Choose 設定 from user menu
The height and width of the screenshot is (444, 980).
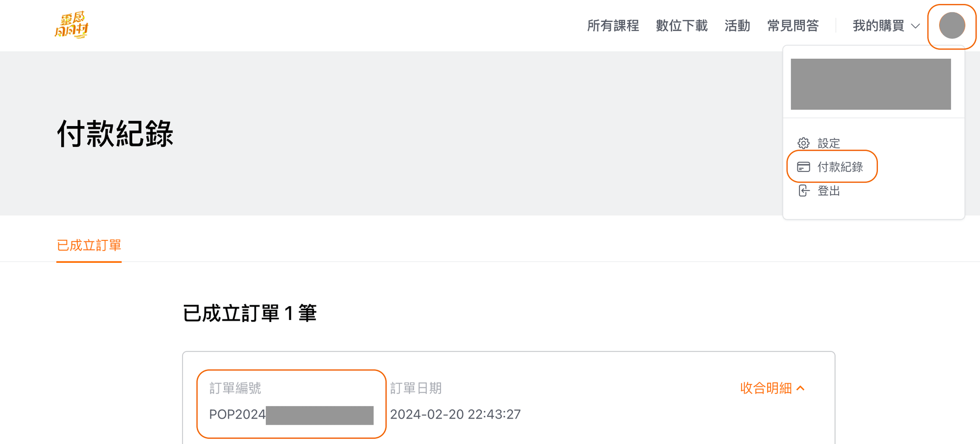[828, 143]
